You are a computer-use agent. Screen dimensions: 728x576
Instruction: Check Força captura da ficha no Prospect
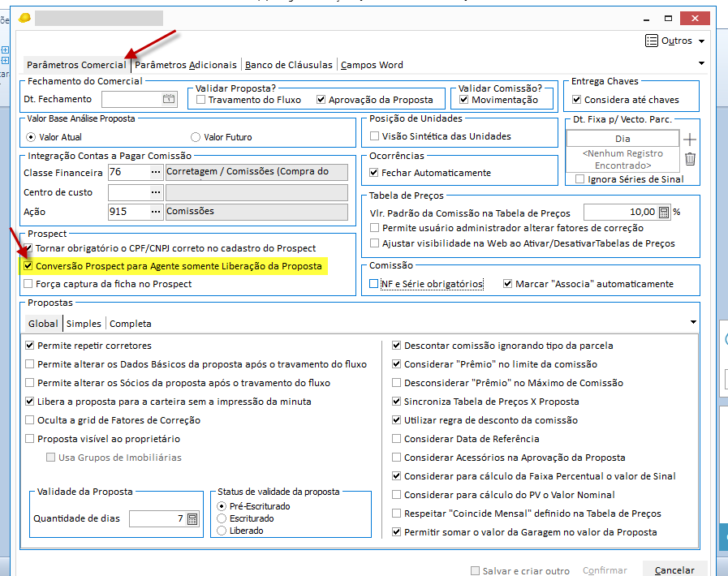coord(29,284)
